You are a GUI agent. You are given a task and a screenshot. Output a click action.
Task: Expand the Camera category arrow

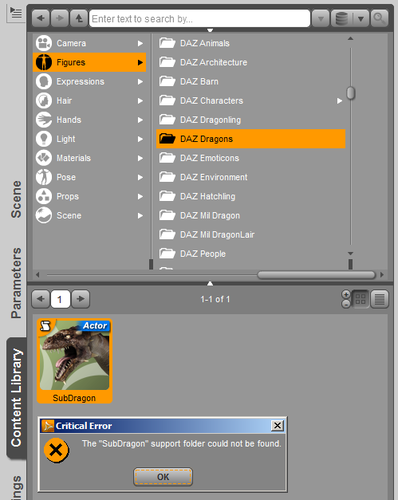coord(140,43)
